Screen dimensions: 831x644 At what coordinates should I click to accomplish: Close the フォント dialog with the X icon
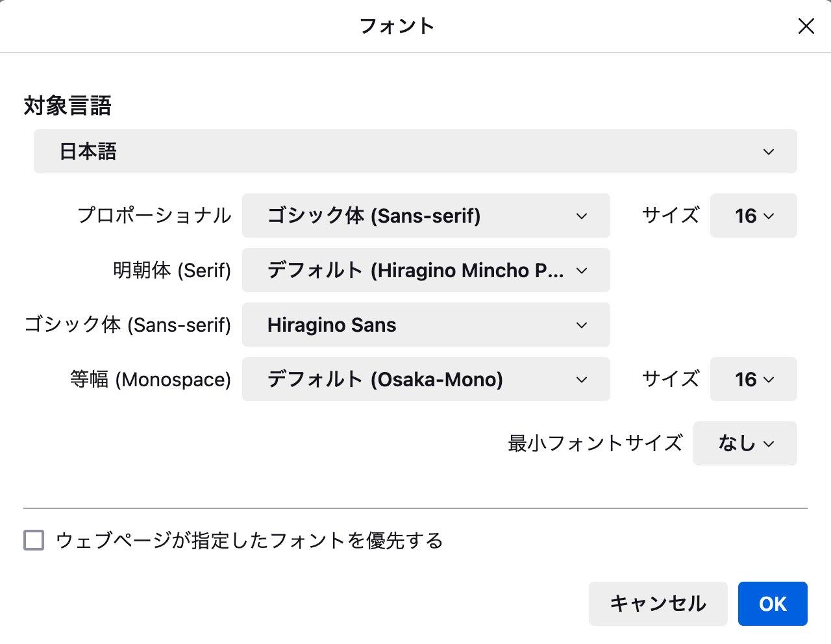pos(806,26)
